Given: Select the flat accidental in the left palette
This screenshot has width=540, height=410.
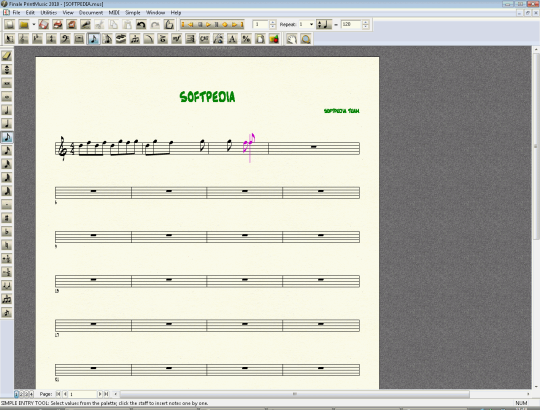Looking at the screenshot, I should pos(7,231).
